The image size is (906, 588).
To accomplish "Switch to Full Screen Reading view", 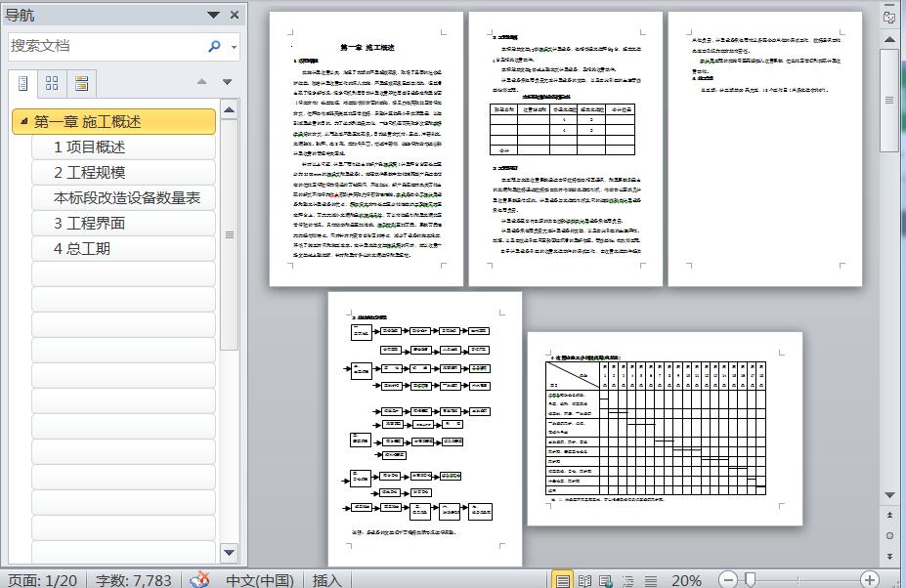I will click(x=584, y=580).
